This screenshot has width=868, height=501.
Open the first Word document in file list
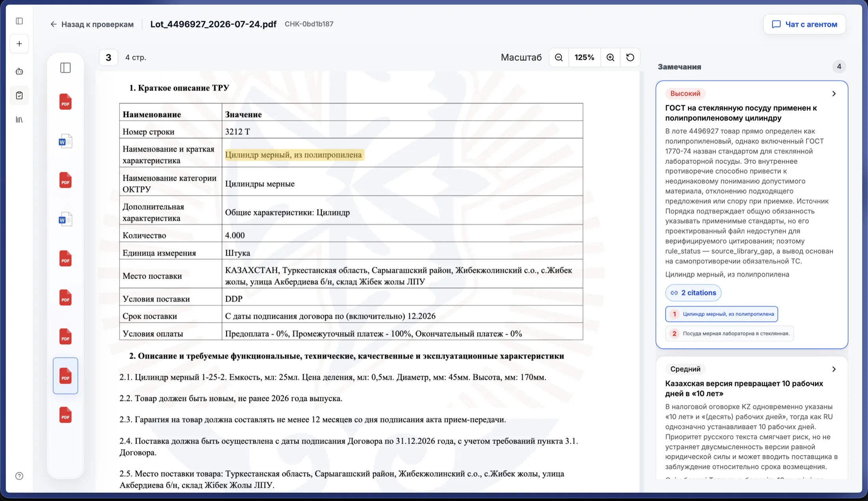click(65, 141)
